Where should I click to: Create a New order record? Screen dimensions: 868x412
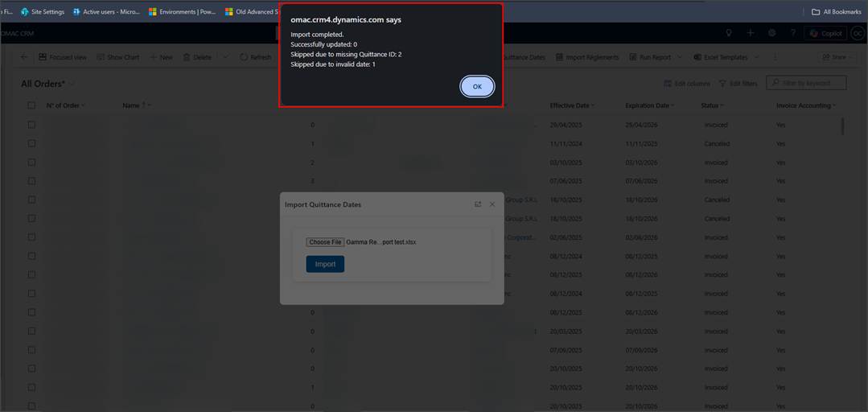tap(162, 57)
